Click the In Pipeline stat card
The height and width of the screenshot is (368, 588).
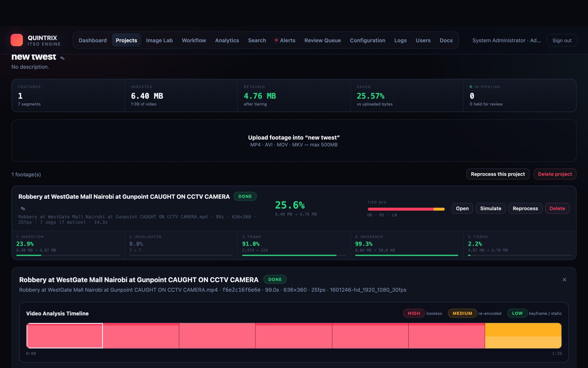click(520, 96)
